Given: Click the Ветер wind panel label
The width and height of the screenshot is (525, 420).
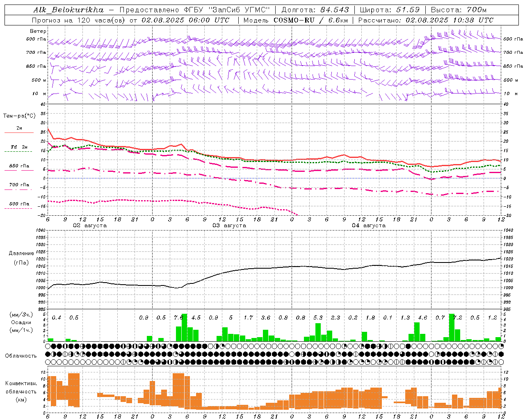Looking at the screenshot, I should [x=38, y=31].
